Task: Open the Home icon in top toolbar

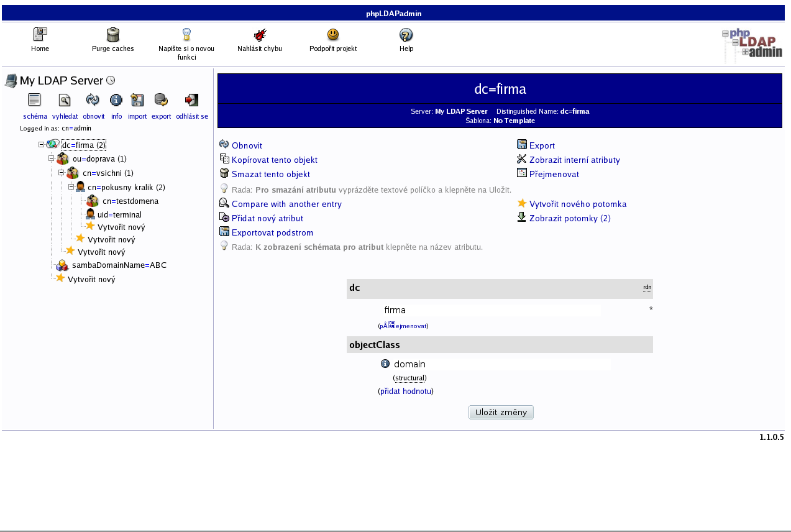Action: click(x=40, y=35)
